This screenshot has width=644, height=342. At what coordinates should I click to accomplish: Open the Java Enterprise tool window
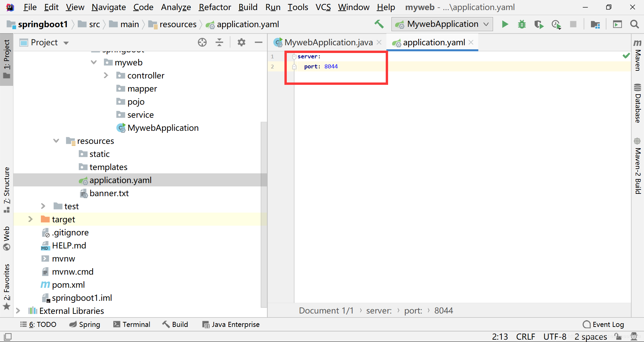(231, 325)
